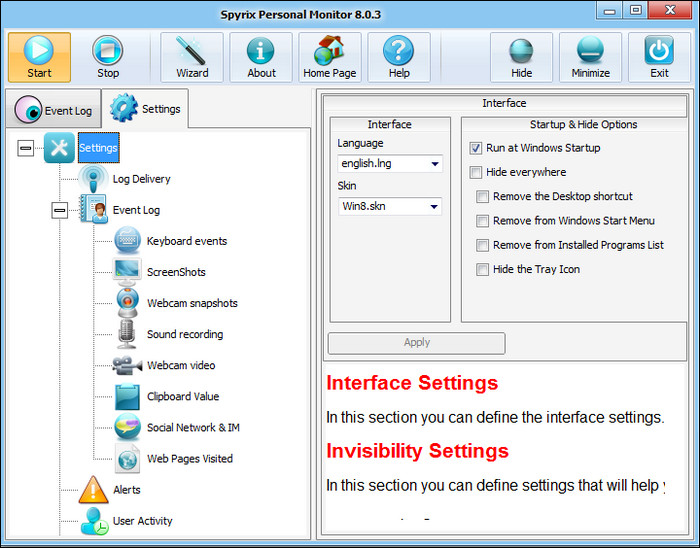
Task: Click the Sound recording microphone icon
Action: click(x=127, y=334)
